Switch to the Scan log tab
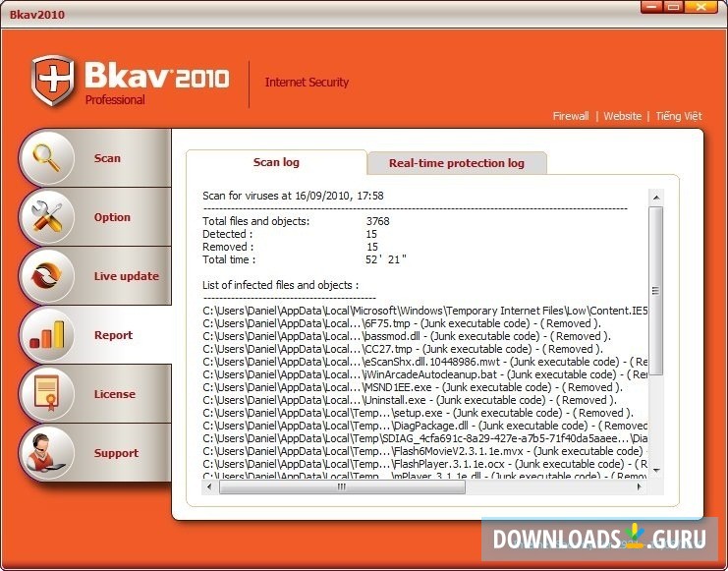Screen dimensions: 728x571 click(276, 162)
